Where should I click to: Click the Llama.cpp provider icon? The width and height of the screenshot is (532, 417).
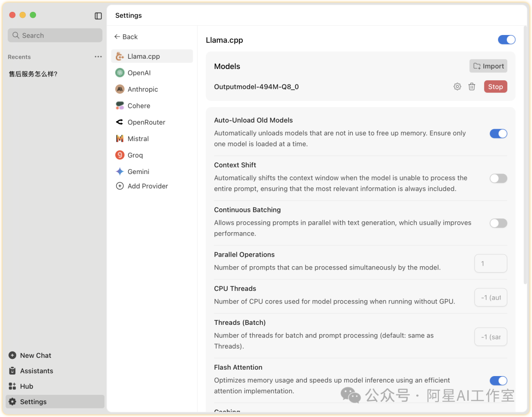120,56
